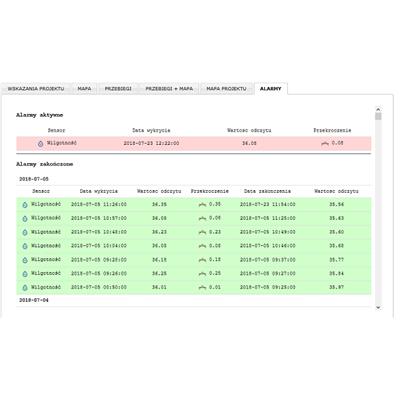Click end date 2018-07-23 11:54:00

[x=268, y=204]
